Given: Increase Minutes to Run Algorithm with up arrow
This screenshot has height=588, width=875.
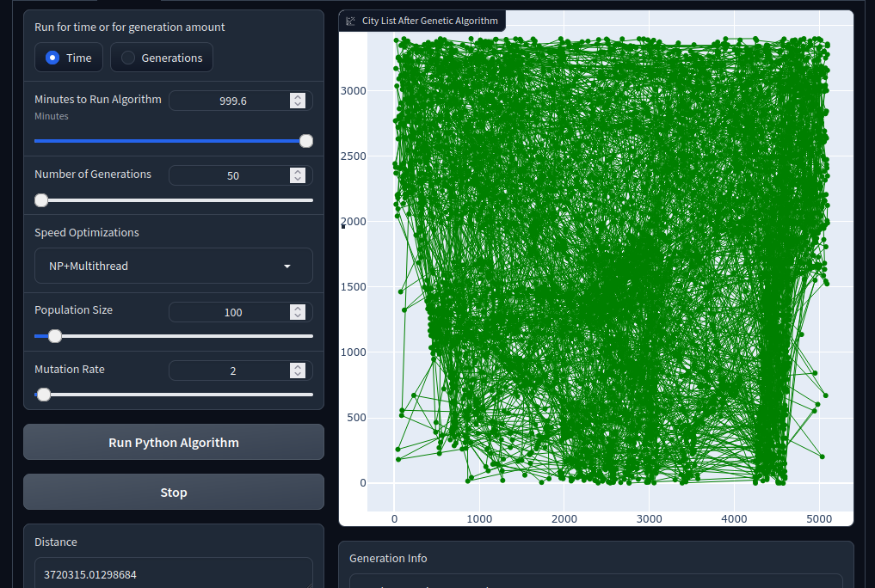Looking at the screenshot, I should coord(298,97).
